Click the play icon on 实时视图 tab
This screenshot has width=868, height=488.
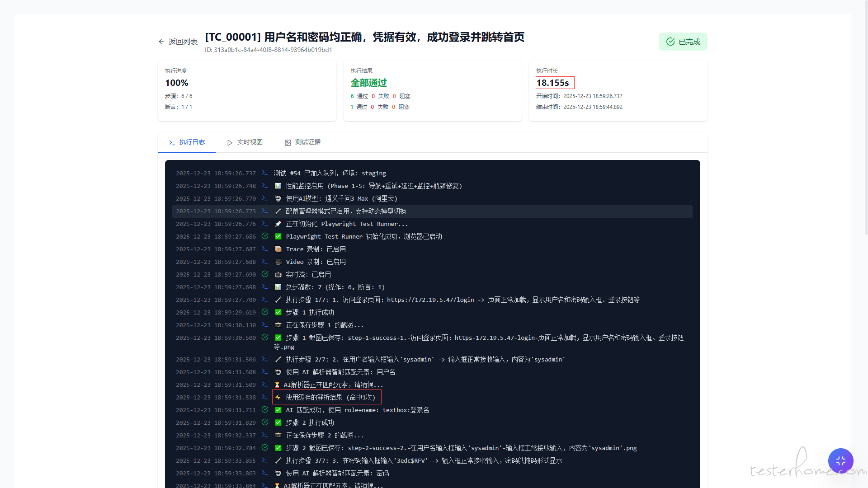[x=230, y=142]
